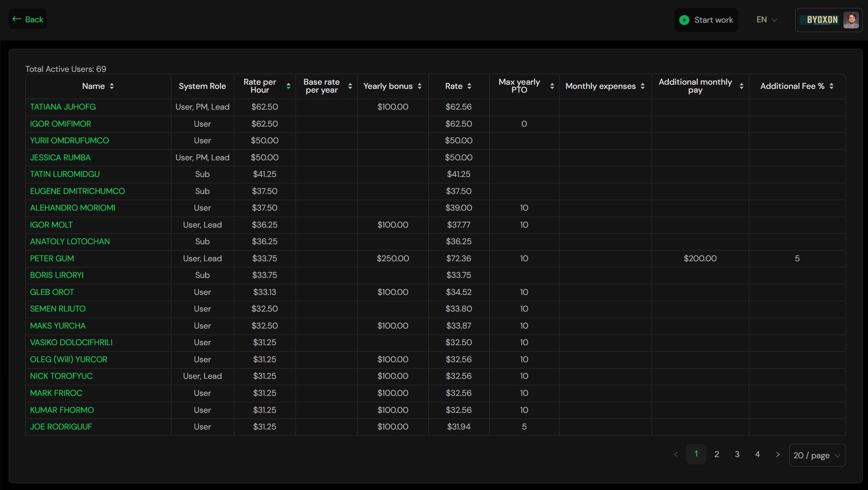Click Max yearly PTO sort icon
868x490 pixels.
(552, 86)
